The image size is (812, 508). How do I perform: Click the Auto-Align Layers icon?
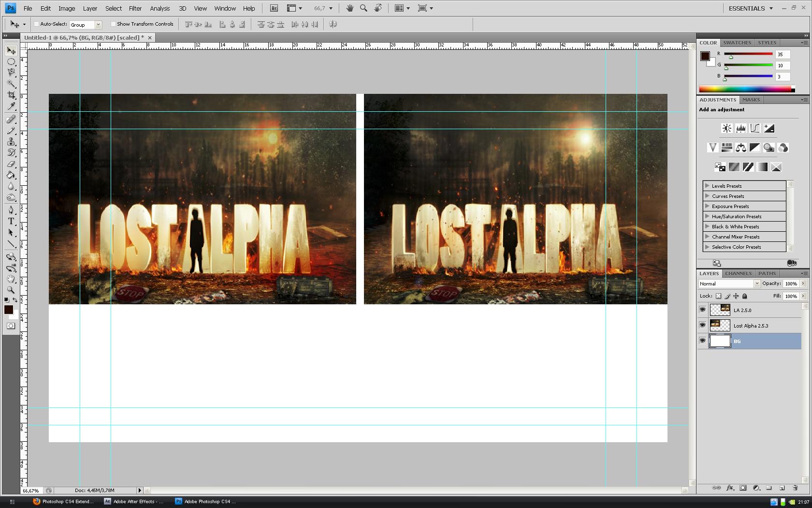point(333,24)
